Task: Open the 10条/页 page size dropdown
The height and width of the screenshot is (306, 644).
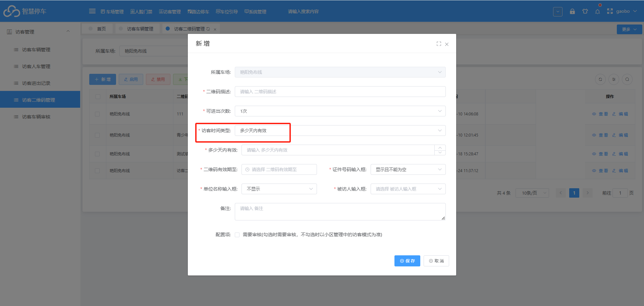Action: (x=532, y=193)
